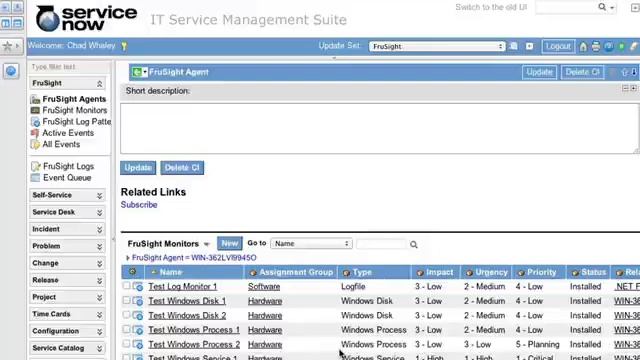The height and width of the screenshot is (360, 640).
Task: Open All Events in navigator
Action: [x=61, y=144]
